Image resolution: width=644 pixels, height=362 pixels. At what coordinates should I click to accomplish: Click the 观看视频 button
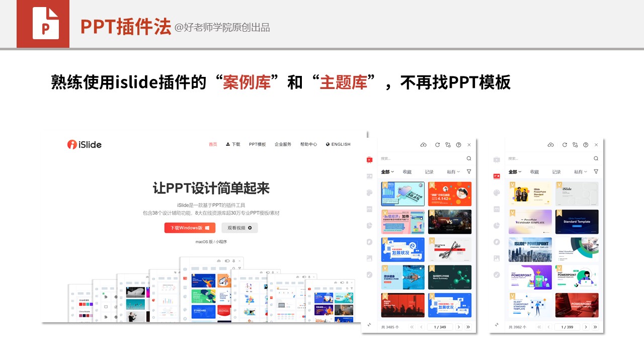(239, 228)
